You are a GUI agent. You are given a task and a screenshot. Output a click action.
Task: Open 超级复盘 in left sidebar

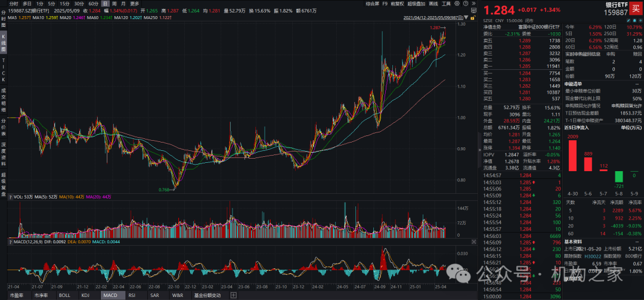(4, 185)
